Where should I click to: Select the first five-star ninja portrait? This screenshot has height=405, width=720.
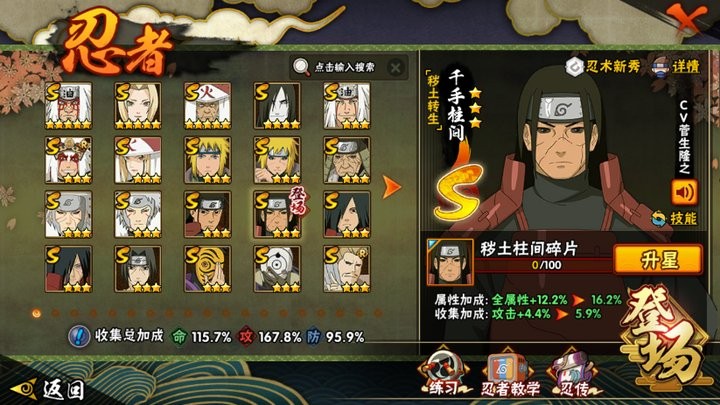[68, 106]
